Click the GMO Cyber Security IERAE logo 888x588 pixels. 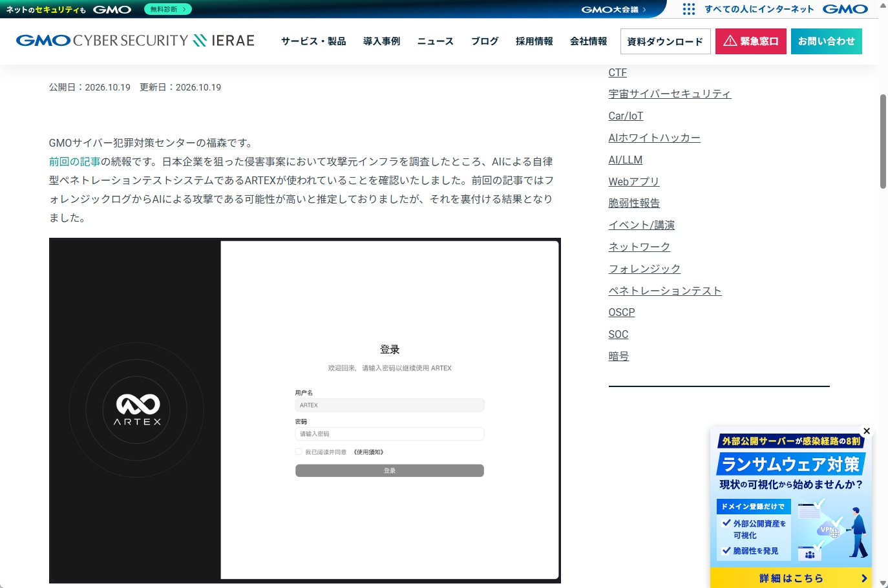click(135, 41)
